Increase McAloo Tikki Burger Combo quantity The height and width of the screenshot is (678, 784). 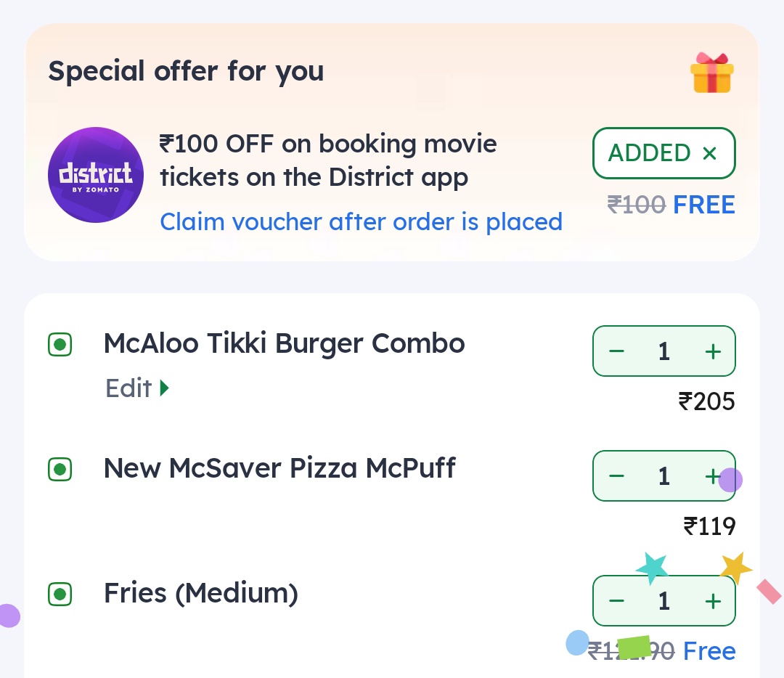click(713, 352)
